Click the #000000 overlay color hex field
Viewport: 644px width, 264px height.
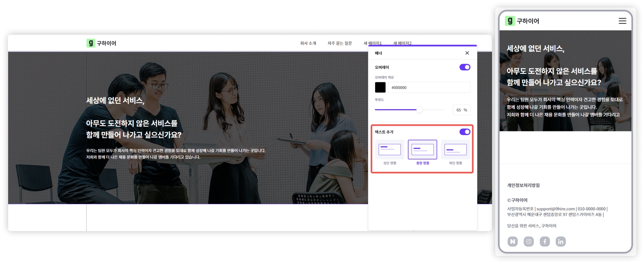point(429,87)
